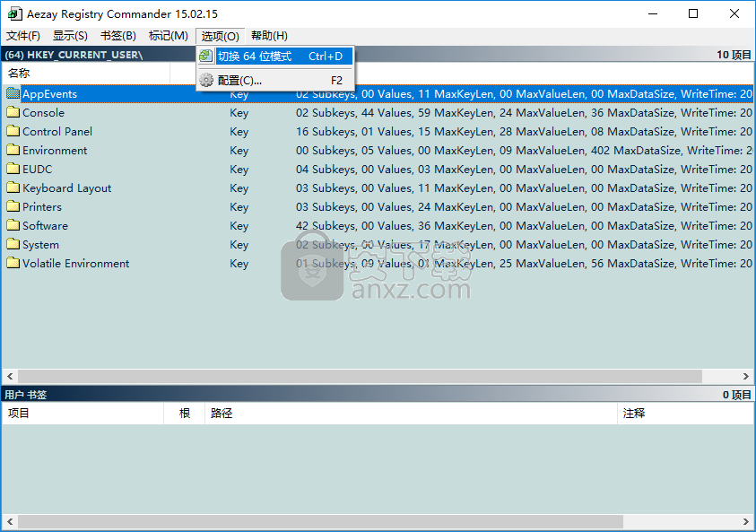The image size is (756, 532).
Task: Maximize the Registry Commander window
Action: pyautogui.click(x=693, y=13)
